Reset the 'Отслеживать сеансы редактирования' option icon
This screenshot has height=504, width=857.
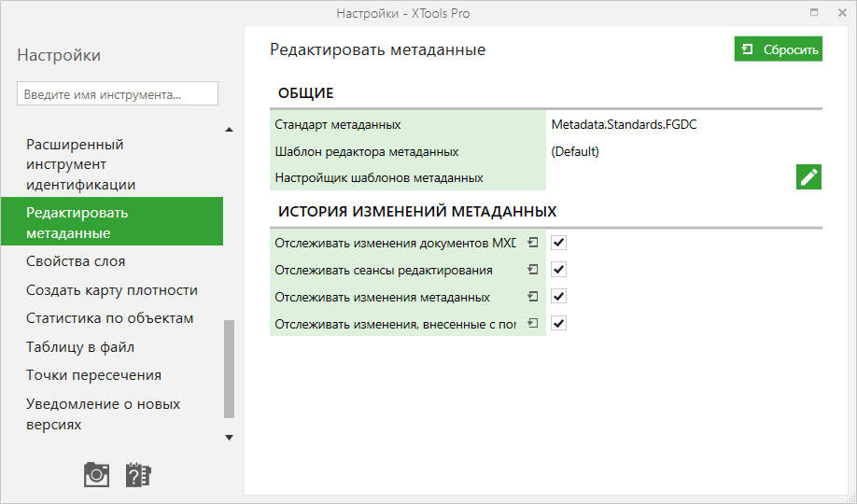click(x=532, y=270)
